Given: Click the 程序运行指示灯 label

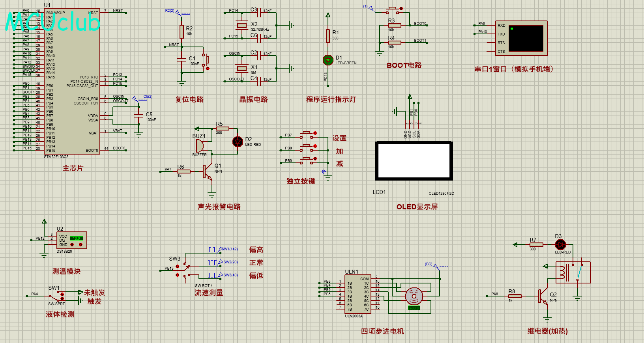Looking at the screenshot, I should coord(331,99).
